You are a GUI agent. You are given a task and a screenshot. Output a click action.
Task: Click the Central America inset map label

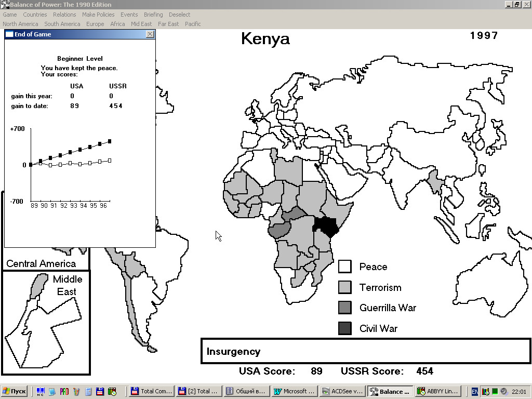[41, 263]
